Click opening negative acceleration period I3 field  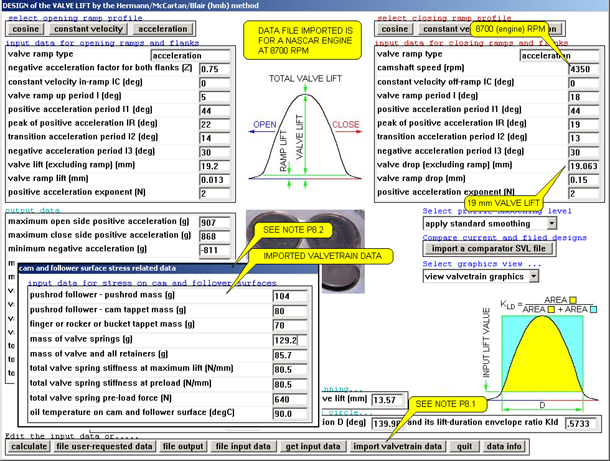(215, 152)
